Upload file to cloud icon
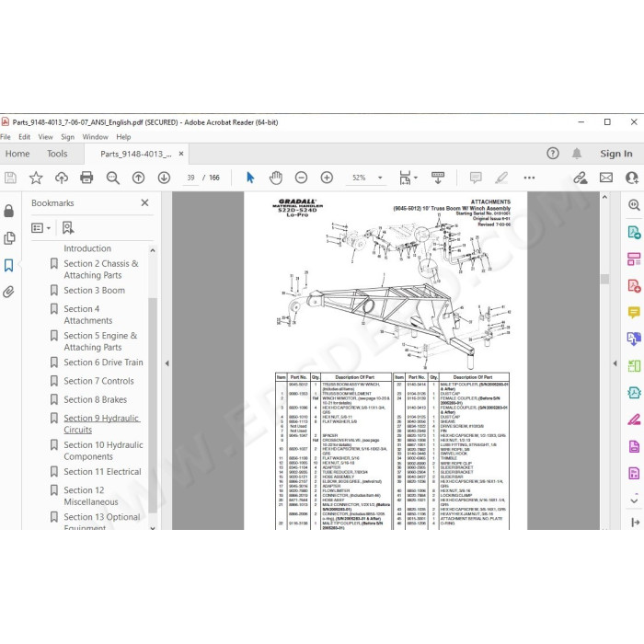 (62, 178)
